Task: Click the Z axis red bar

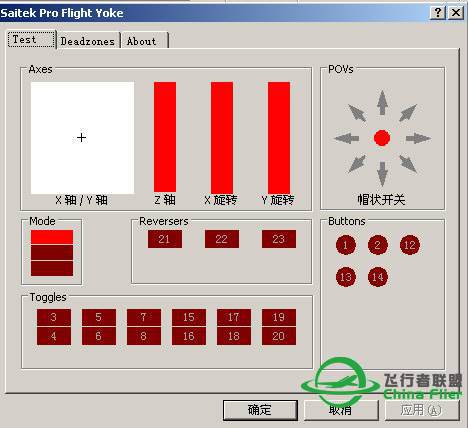Action: 165,137
